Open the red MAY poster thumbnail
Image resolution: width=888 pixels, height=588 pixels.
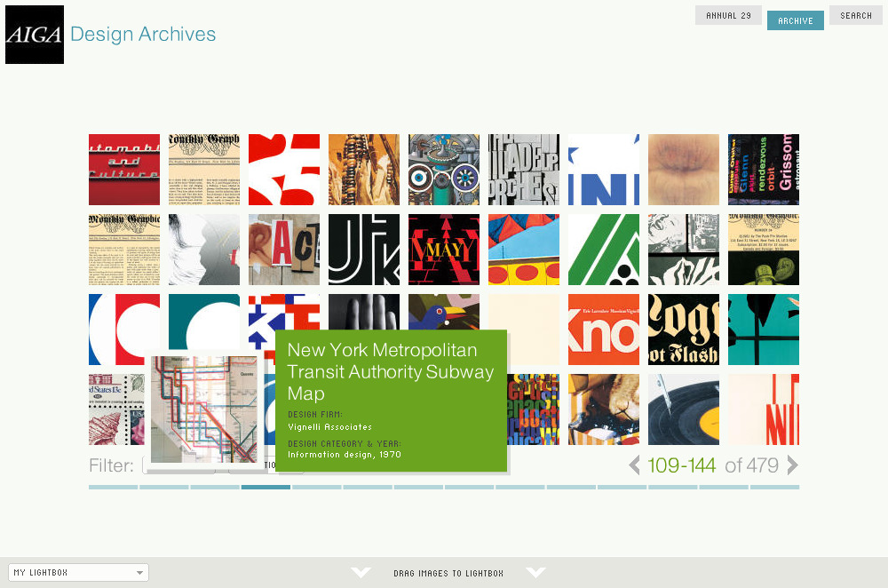[x=443, y=250]
